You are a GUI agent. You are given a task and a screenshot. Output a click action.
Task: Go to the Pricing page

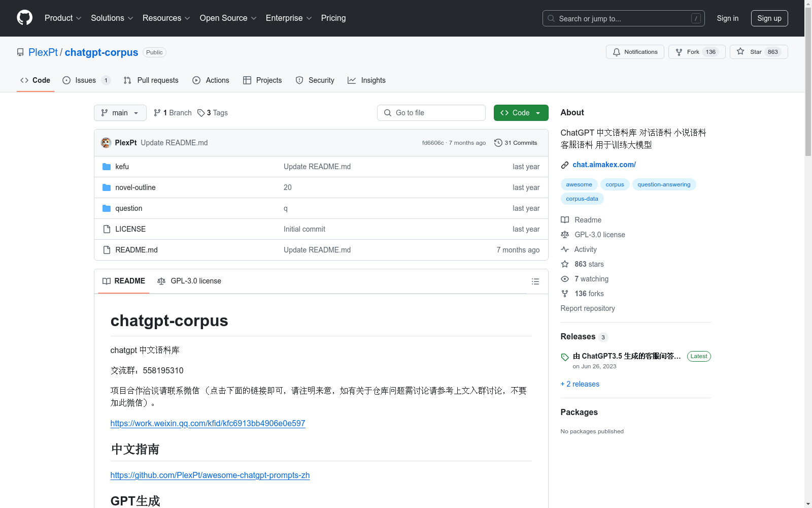point(333,18)
